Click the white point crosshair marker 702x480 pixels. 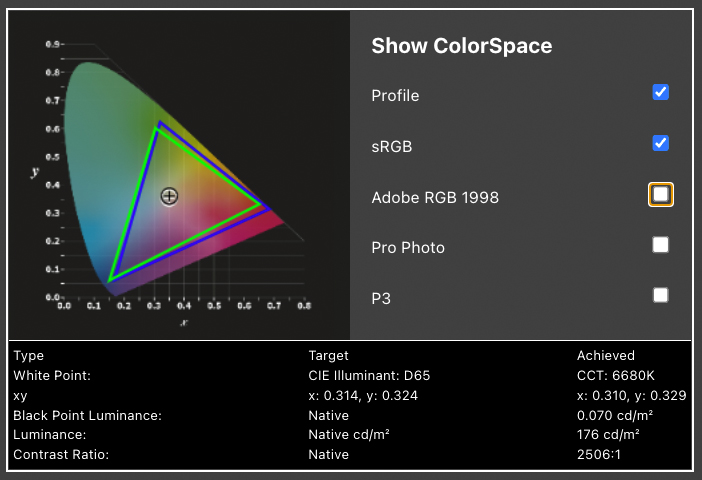click(169, 196)
